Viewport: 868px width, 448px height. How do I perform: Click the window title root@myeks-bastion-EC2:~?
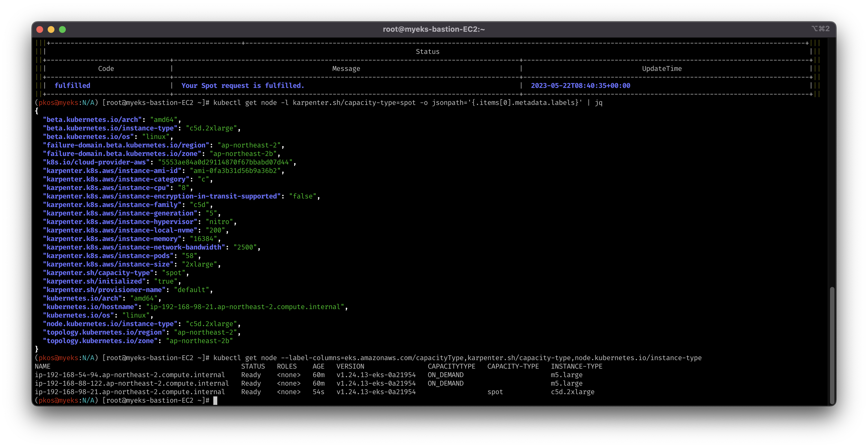click(434, 29)
